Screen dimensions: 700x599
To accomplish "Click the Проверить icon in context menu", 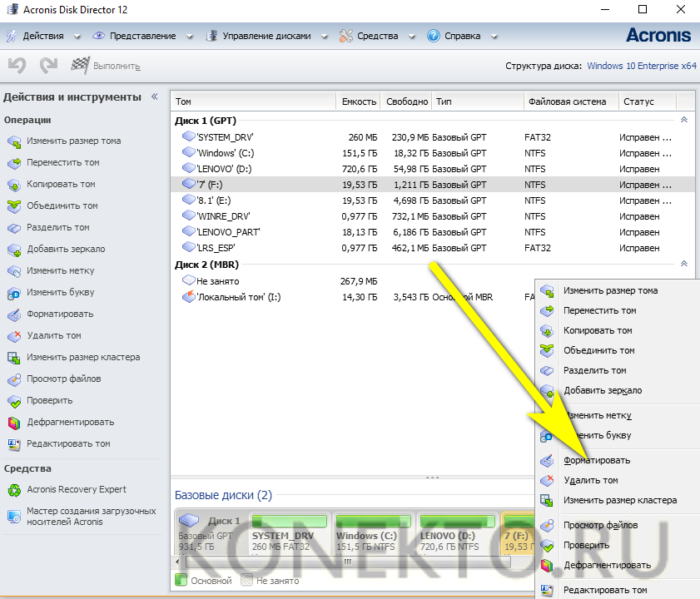I will [547, 546].
